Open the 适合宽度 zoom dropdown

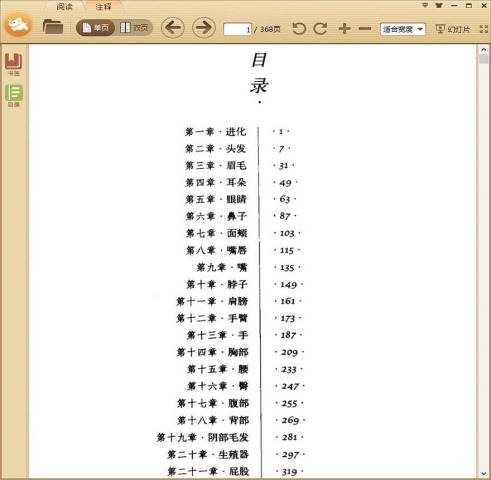pyautogui.click(x=403, y=29)
